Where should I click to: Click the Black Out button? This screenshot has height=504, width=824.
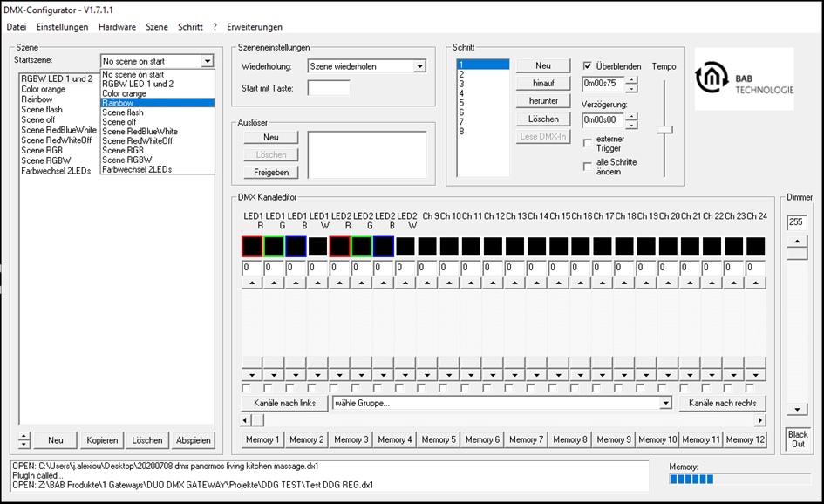coord(798,439)
